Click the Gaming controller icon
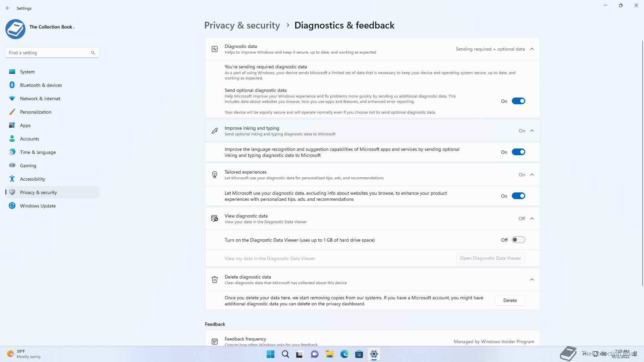 click(12, 166)
